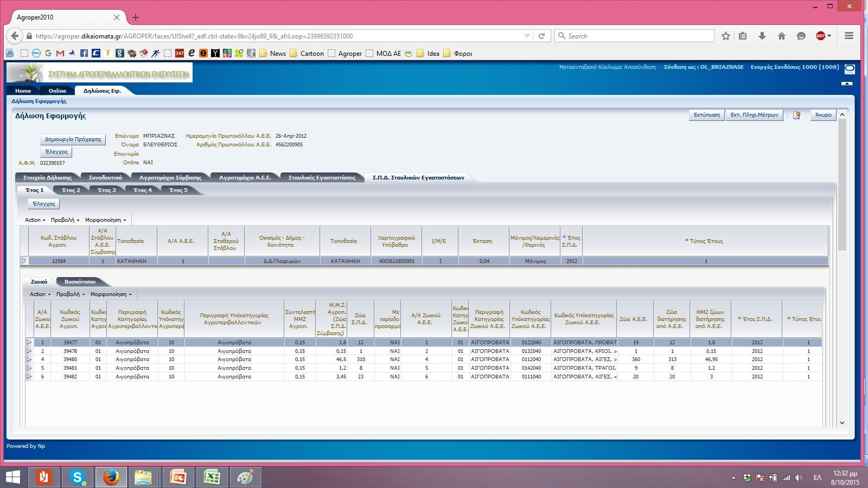Click the Αποσύνδεση logout link

click(640, 67)
